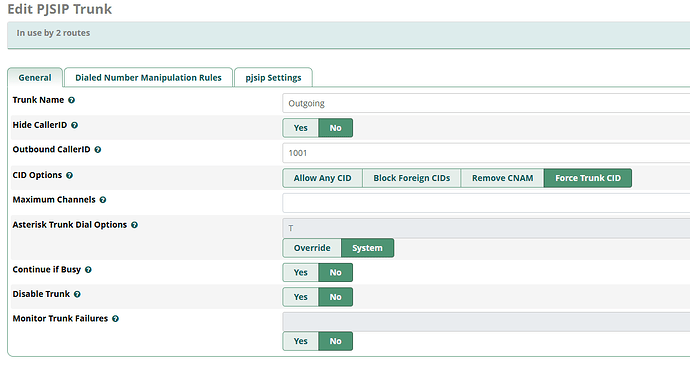Open CID Options help tooltip icon

coord(69,176)
